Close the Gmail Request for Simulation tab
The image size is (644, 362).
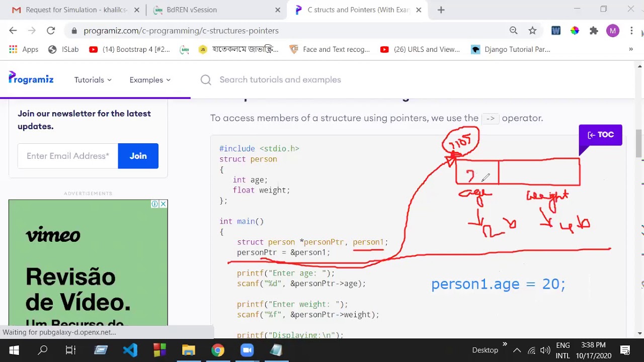tap(137, 10)
